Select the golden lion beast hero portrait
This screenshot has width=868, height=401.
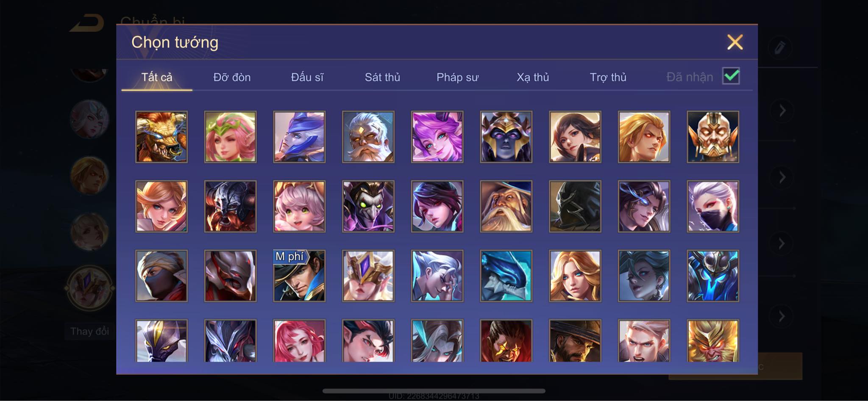coord(161,137)
